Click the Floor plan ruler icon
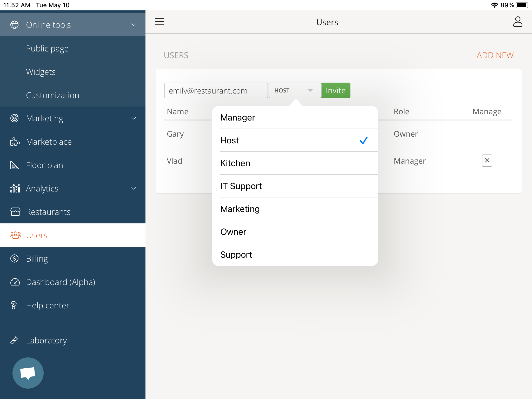Viewport: 532px width, 399px height. (15, 165)
